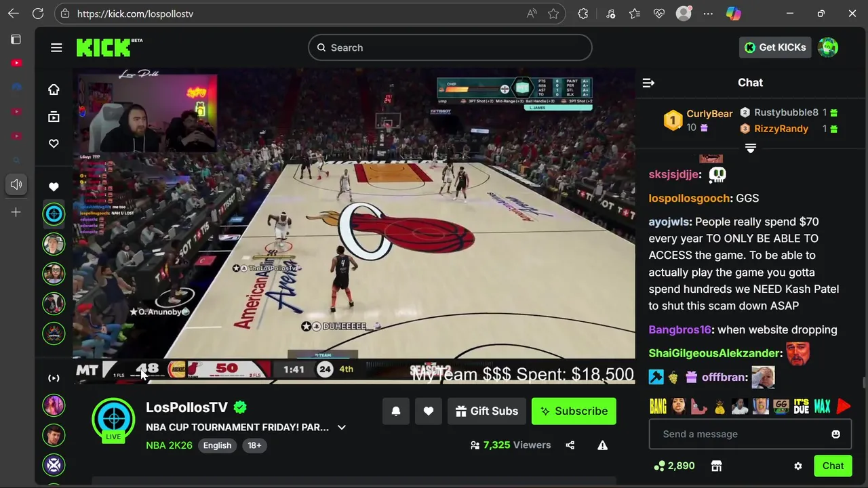Open browser profile avatar
The image size is (868, 488).
coord(684,14)
